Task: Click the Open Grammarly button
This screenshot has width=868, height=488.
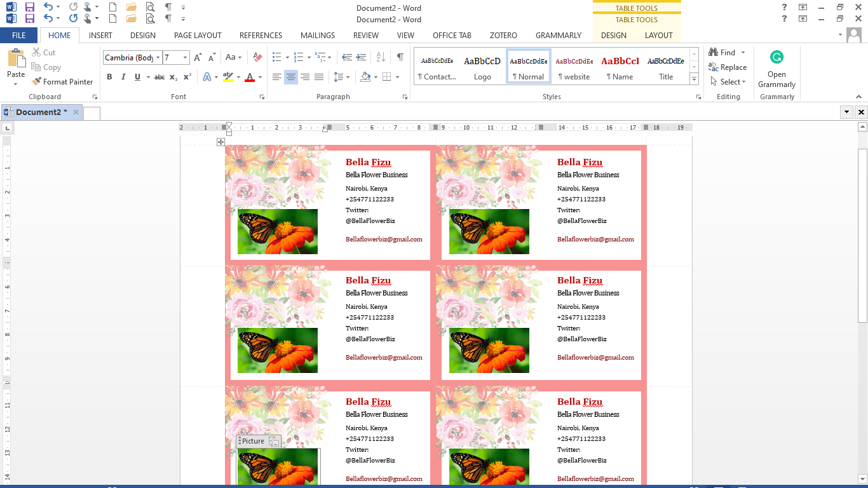Action: pyautogui.click(x=776, y=65)
